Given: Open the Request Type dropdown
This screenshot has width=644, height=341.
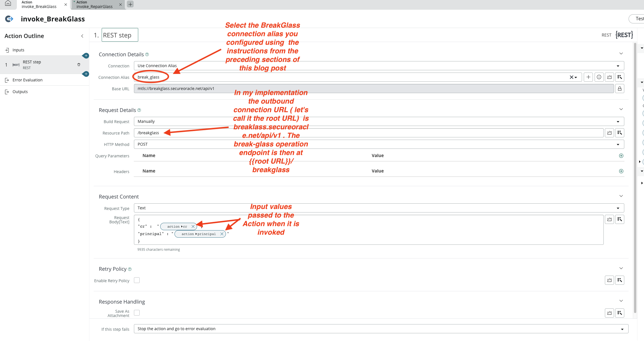Looking at the screenshot, I should (x=379, y=208).
